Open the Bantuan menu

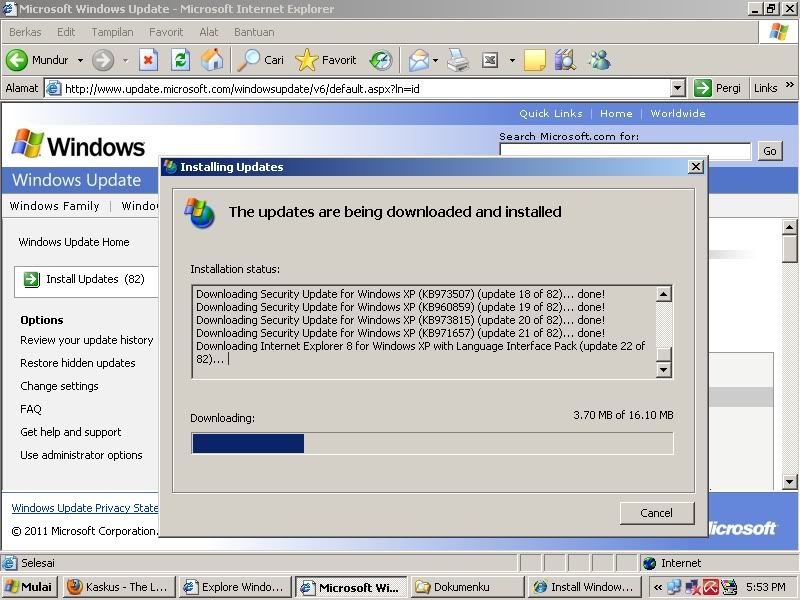(x=254, y=32)
